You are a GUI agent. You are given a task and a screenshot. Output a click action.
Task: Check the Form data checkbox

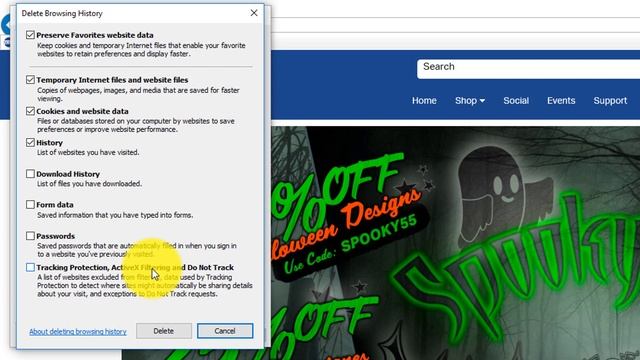[x=30, y=204]
